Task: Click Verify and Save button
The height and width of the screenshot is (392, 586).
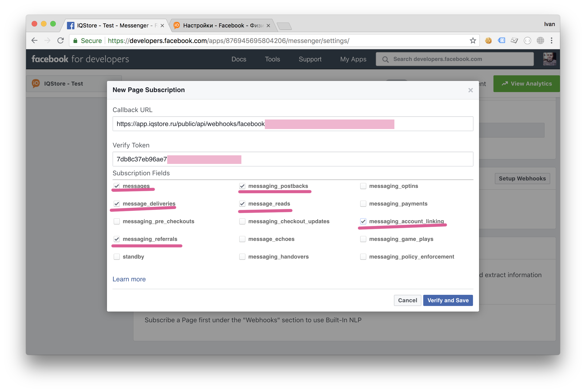Action: point(448,300)
